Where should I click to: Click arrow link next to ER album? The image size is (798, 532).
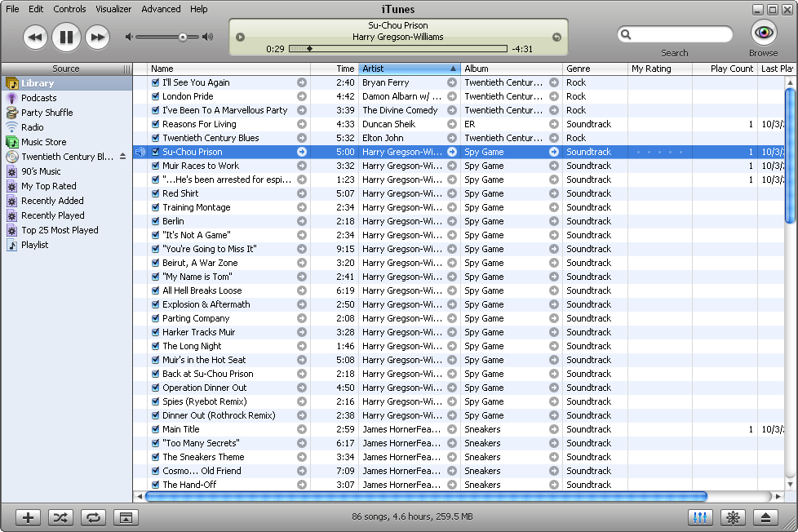point(554,124)
